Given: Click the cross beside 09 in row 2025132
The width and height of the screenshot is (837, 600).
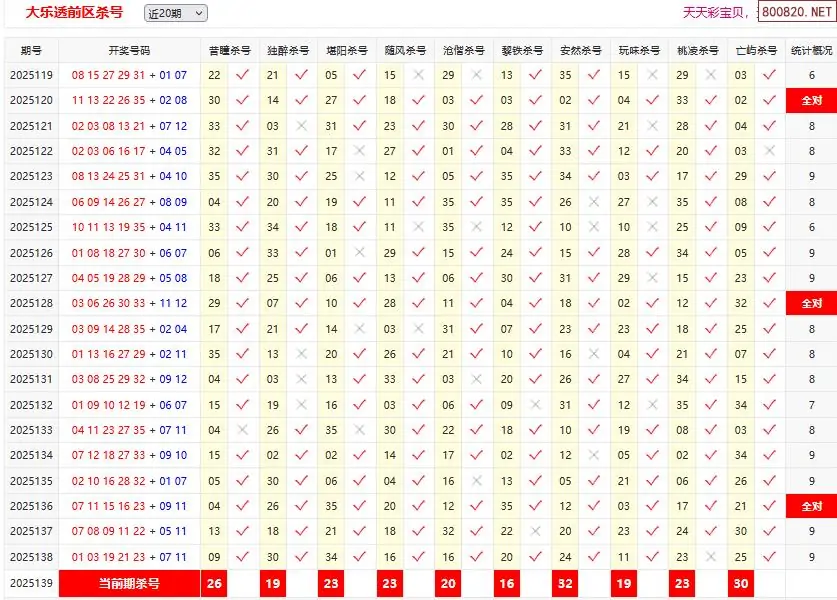Looking at the screenshot, I should point(536,405).
